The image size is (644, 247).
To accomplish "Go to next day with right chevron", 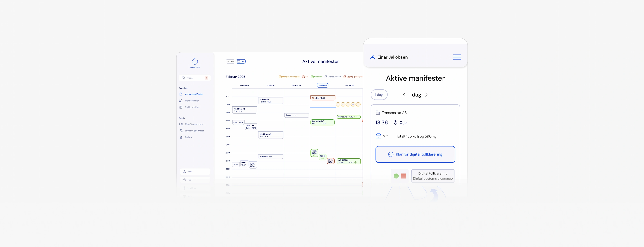I will (x=426, y=95).
